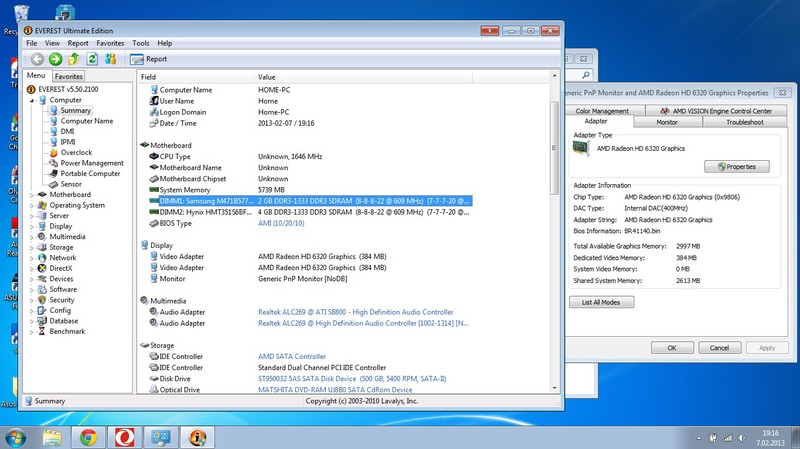Click the Field column header
The width and height of the screenshot is (800, 449).
tap(196, 77)
